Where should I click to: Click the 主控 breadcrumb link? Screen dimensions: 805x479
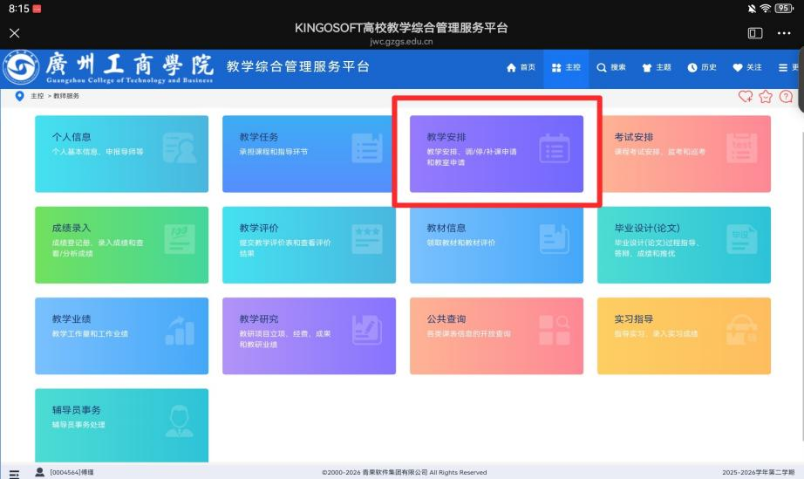pyautogui.click(x=37, y=96)
